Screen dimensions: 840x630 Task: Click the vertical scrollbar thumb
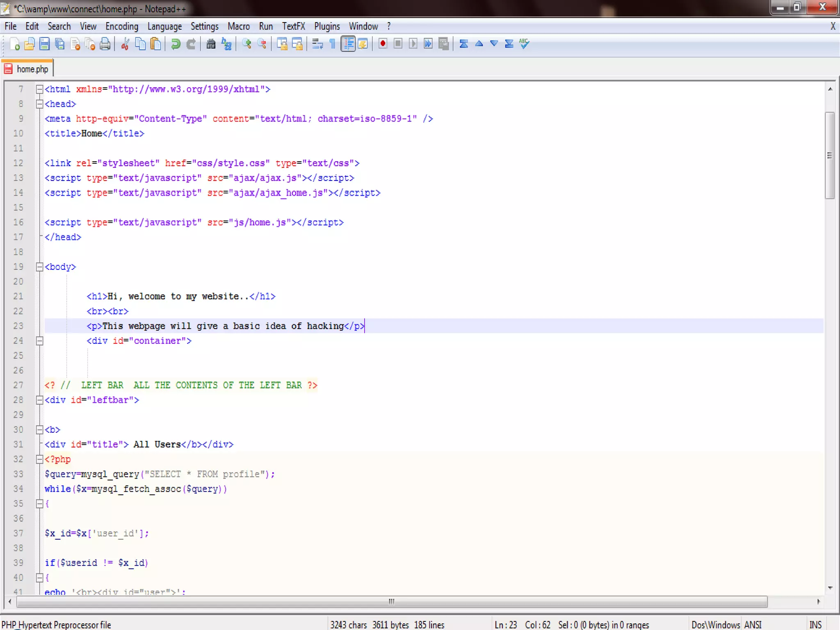[829, 155]
